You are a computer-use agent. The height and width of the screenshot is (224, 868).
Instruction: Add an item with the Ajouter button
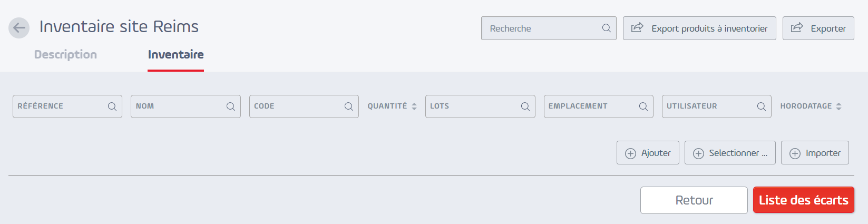coord(648,153)
